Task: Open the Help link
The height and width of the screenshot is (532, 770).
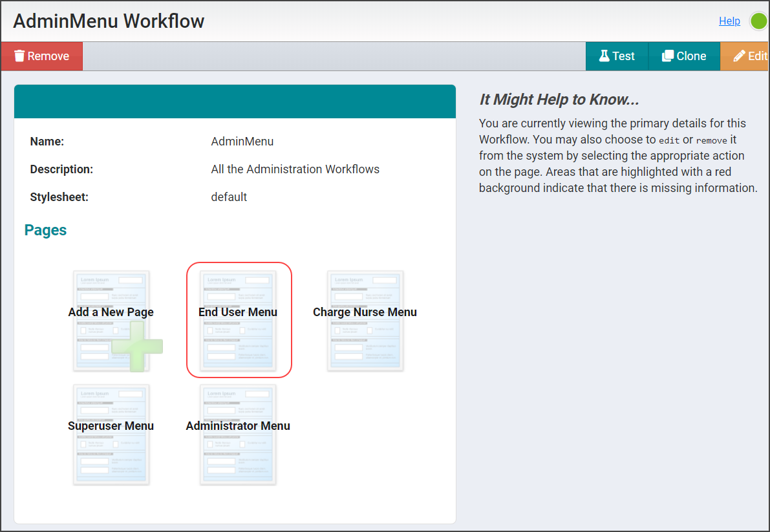Action: click(x=729, y=21)
